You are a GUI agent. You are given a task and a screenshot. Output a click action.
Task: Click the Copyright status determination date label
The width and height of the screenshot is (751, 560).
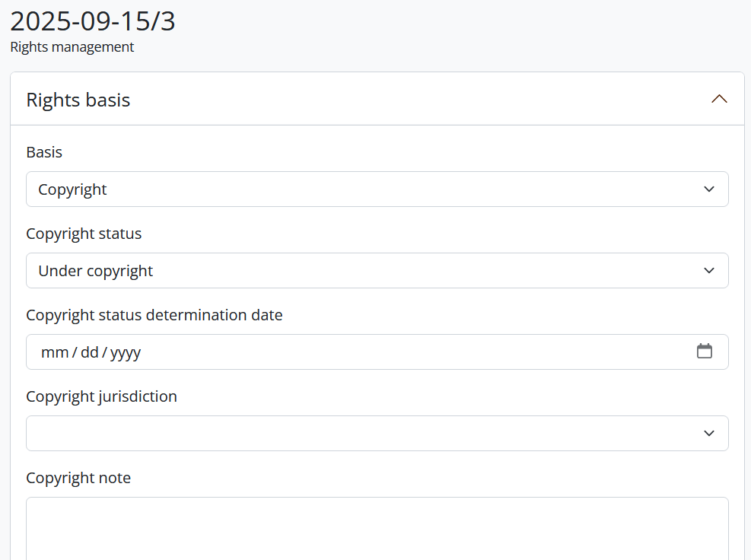(154, 315)
